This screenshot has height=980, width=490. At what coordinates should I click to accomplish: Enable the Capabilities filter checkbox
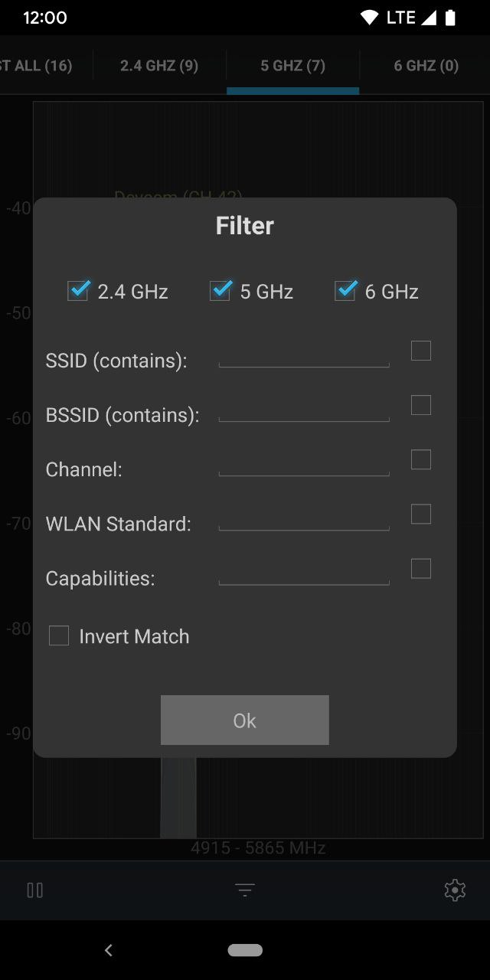pyautogui.click(x=421, y=568)
